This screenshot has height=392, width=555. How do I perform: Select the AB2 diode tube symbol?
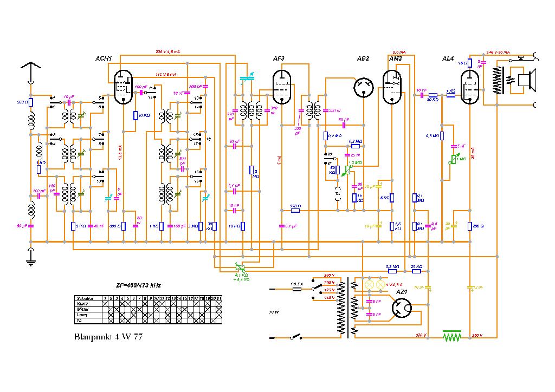[x=364, y=87]
